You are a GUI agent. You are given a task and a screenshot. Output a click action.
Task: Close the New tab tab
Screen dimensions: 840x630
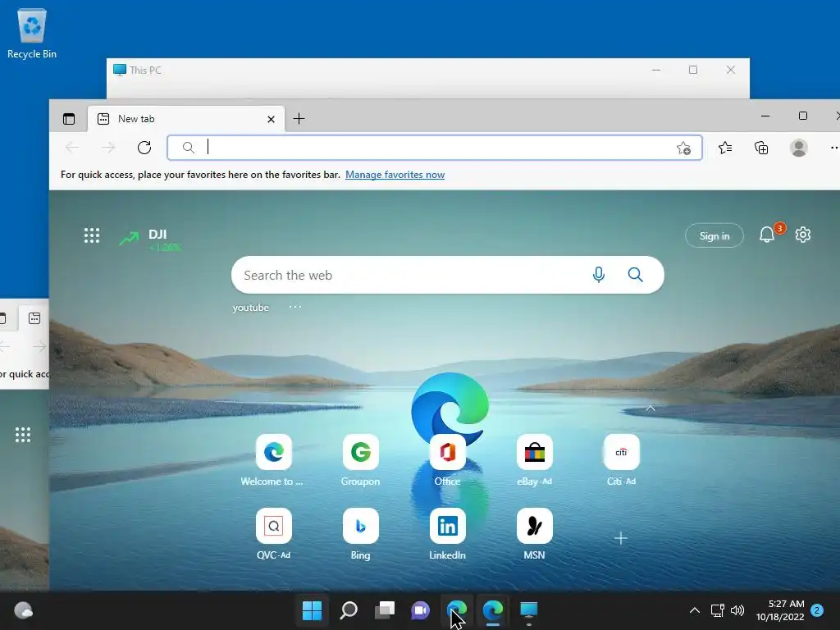click(x=271, y=120)
